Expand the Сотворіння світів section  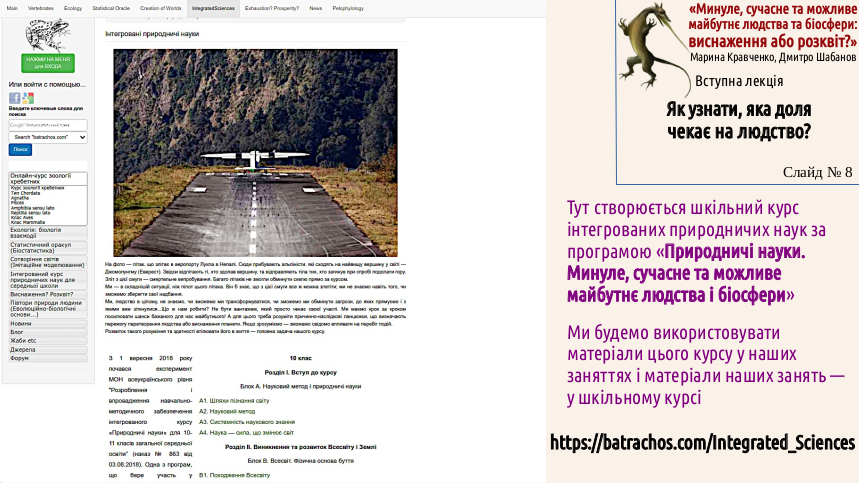[48, 260]
